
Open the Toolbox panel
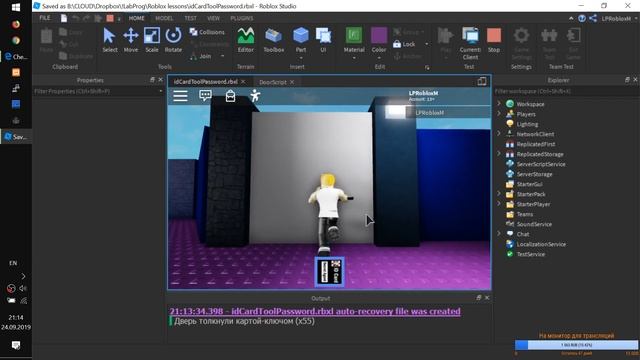[x=273, y=40]
